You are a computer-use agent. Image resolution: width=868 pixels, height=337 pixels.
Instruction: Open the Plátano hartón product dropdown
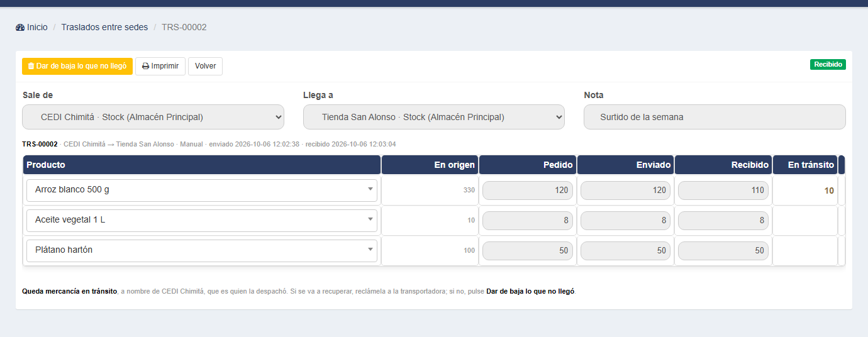(x=202, y=250)
